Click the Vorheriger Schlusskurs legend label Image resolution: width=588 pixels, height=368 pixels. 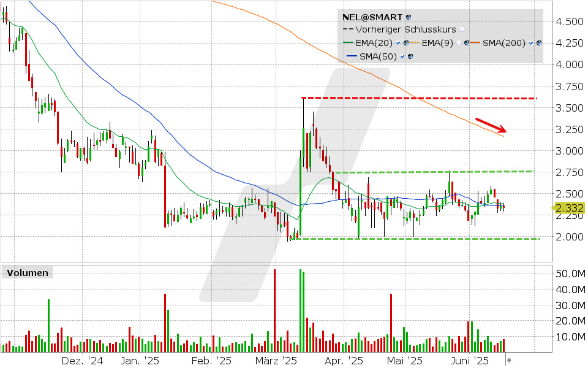405,29
